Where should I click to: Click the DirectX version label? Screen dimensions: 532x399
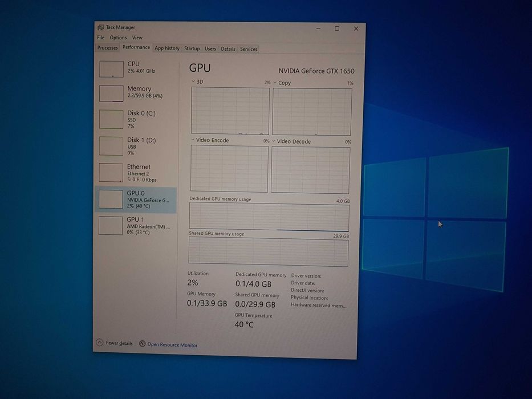pyautogui.click(x=307, y=290)
